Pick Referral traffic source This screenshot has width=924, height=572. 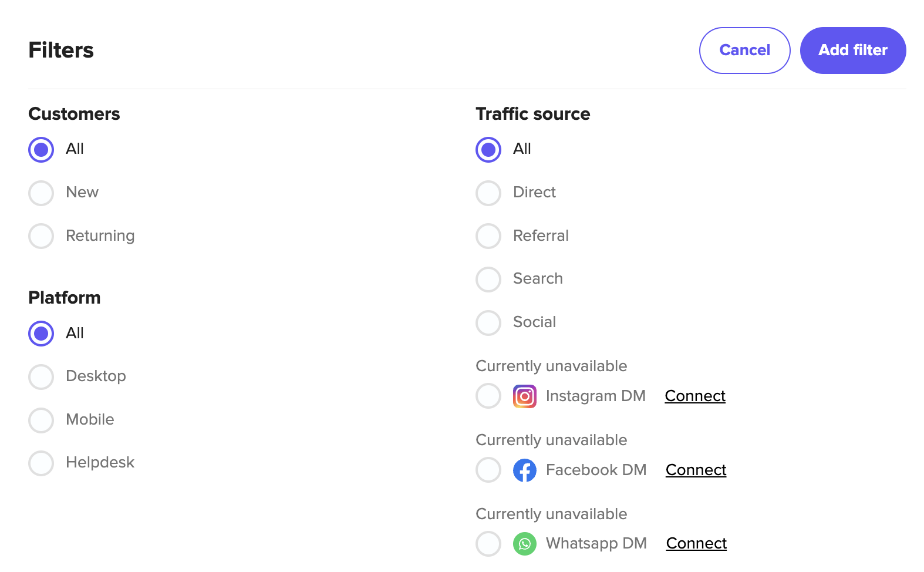click(488, 236)
